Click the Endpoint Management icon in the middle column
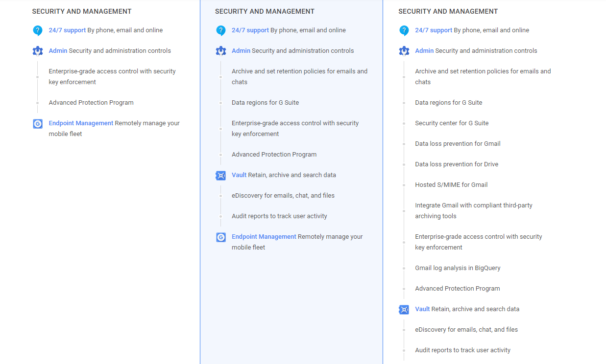The width and height of the screenshot is (606, 364). [x=221, y=237]
